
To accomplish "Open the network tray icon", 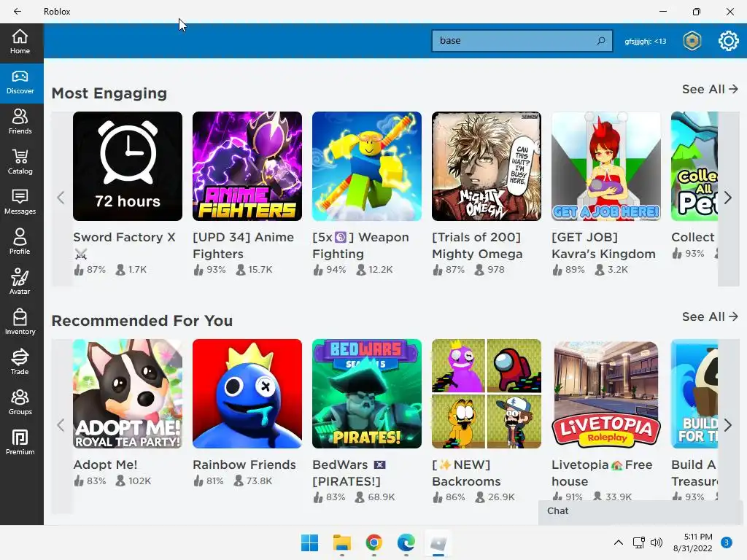I will tap(638, 542).
